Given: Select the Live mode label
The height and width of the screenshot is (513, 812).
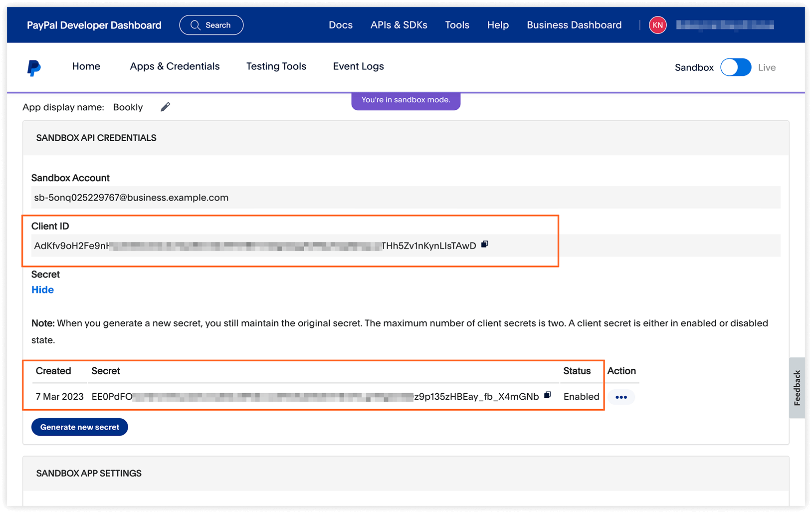Looking at the screenshot, I should tap(767, 67).
